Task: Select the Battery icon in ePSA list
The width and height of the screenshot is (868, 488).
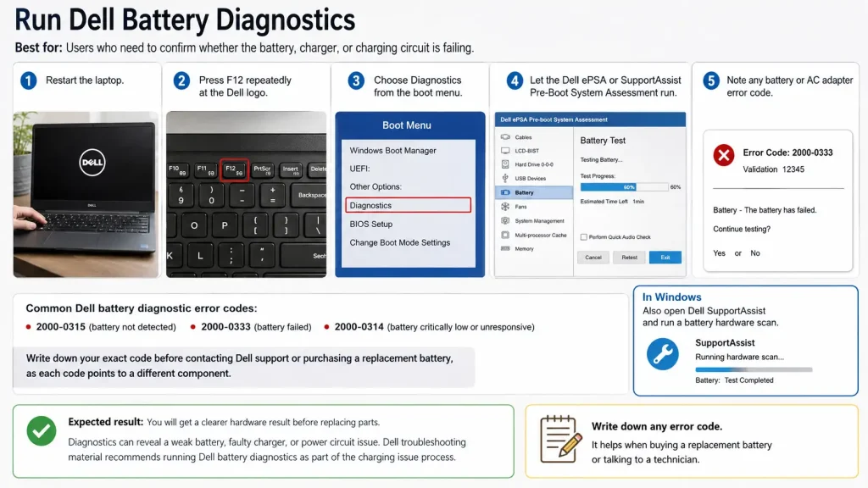Action: [x=505, y=192]
